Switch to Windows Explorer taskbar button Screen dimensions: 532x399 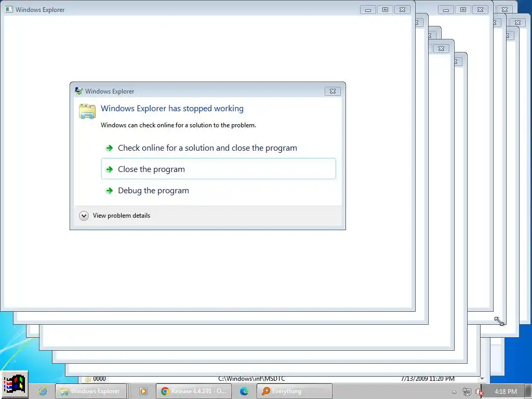click(90, 391)
